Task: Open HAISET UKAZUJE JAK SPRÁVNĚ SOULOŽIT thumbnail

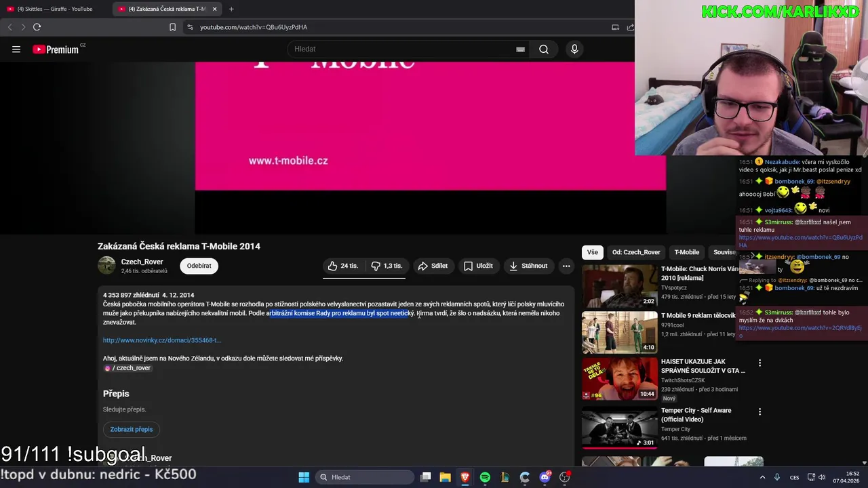Action: tap(619, 378)
